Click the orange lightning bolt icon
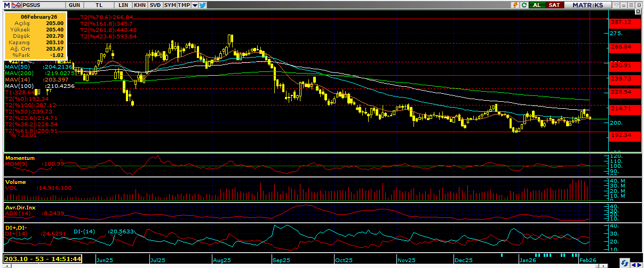This screenshot has width=644, height=268. [515, 5]
